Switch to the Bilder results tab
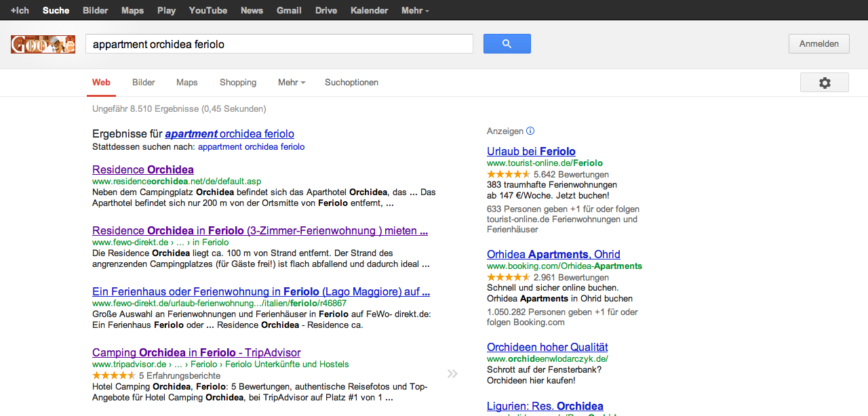 144,83
